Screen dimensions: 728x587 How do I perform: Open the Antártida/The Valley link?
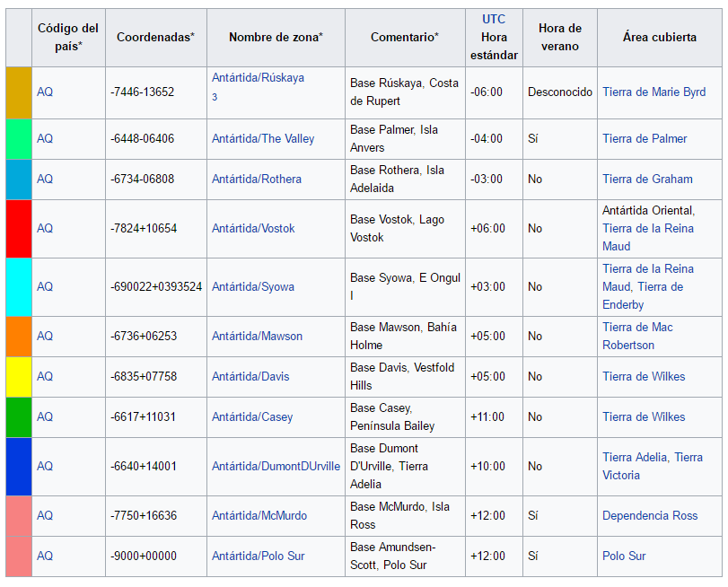tap(263, 138)
